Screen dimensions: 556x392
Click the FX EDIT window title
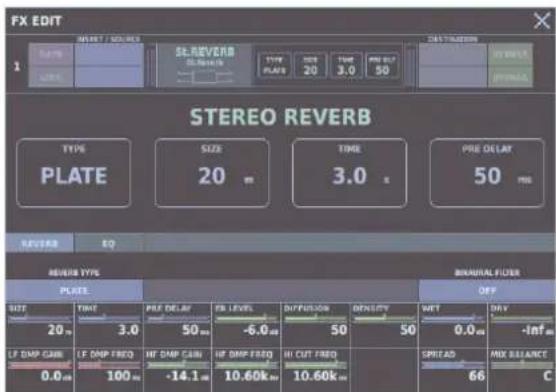pos(36,21)
